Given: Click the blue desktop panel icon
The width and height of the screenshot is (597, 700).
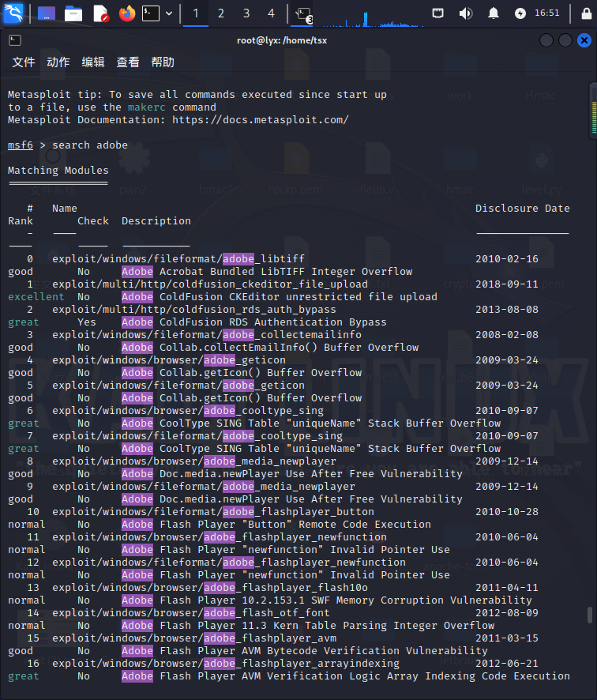Looking at the screenshot, I should coord(47,13).
